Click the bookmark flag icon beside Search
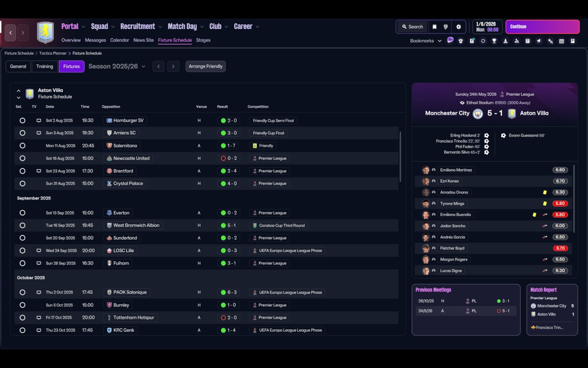The height and width of the screenshot is (368, 588). [x=435, y=27]
